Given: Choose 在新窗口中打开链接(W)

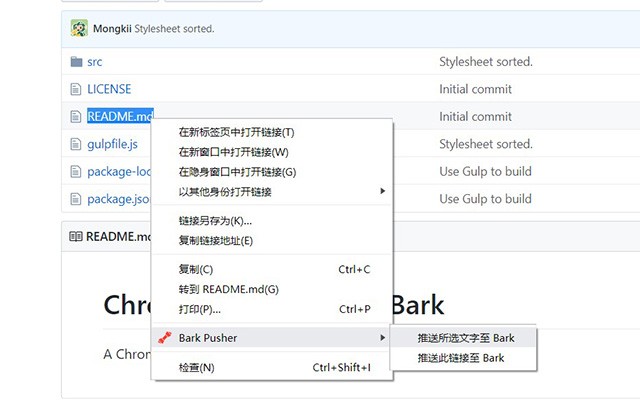Looking at the screenshot, I should coord(272,152).
